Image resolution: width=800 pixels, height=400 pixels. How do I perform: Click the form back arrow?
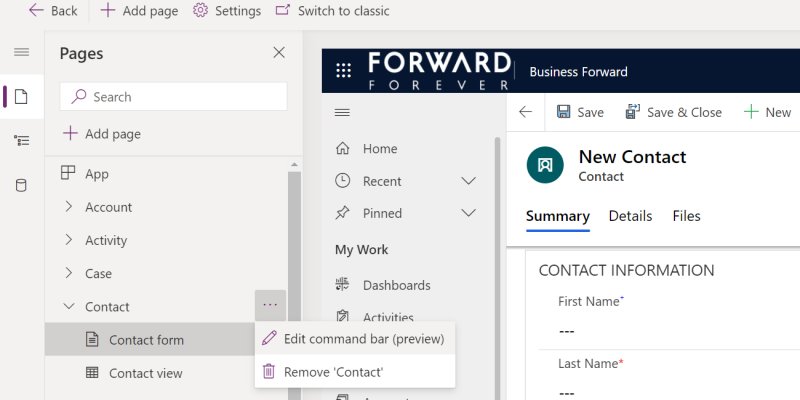pos(526,112)
